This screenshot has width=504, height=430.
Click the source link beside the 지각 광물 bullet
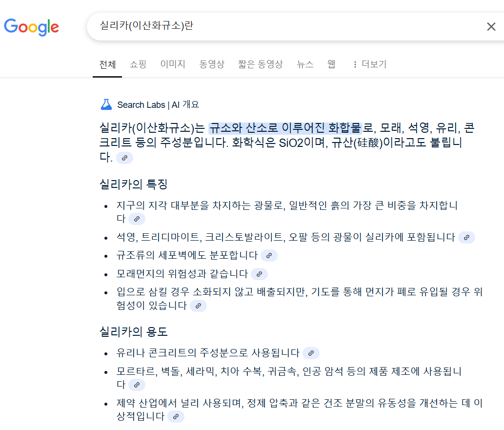(137, 219)
